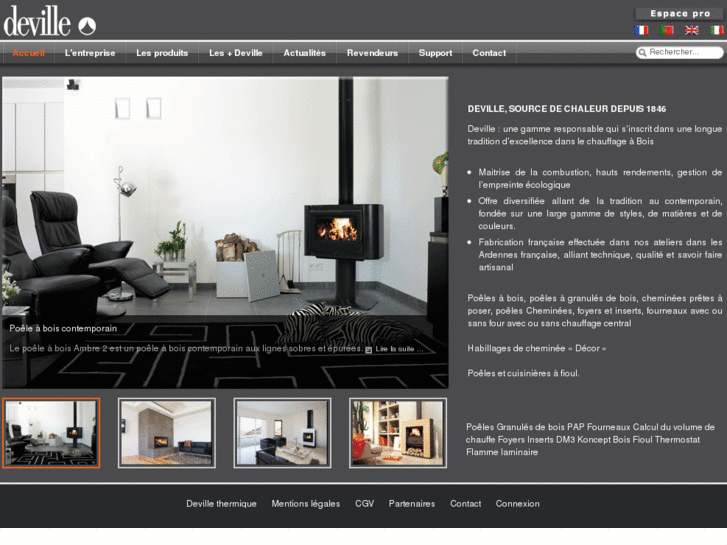Select the first thumbnail with black armchairs
727x545 pixels.
click(51, 433)
